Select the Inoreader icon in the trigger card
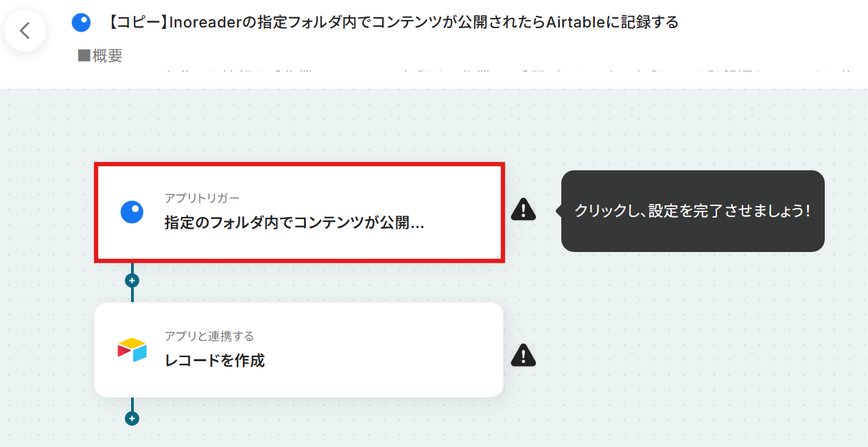The width and height of the screenshot is (868, 447). point(132,212)
